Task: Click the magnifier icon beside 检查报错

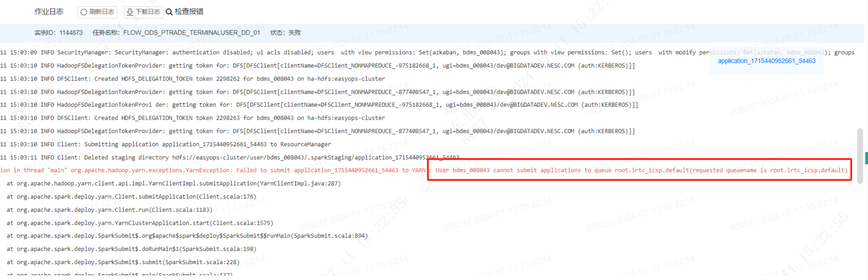Action: 169,12
